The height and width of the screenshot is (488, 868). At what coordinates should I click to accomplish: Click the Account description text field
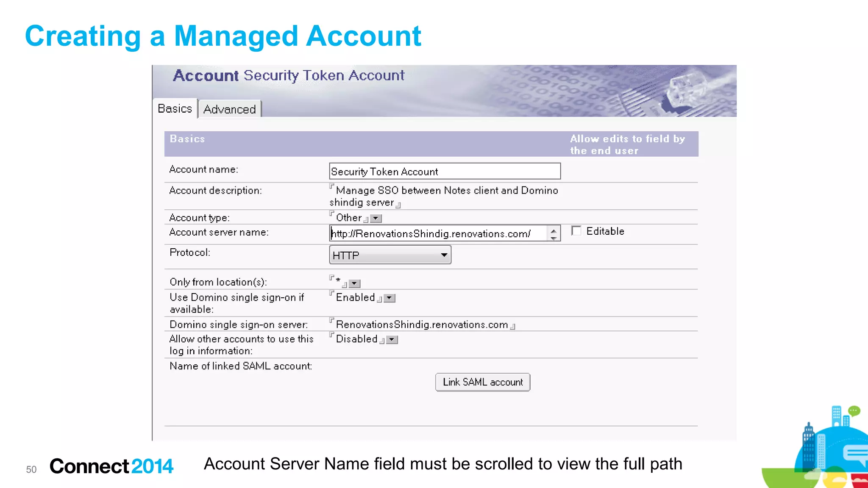pyautogui.click(x=444, y=197)
